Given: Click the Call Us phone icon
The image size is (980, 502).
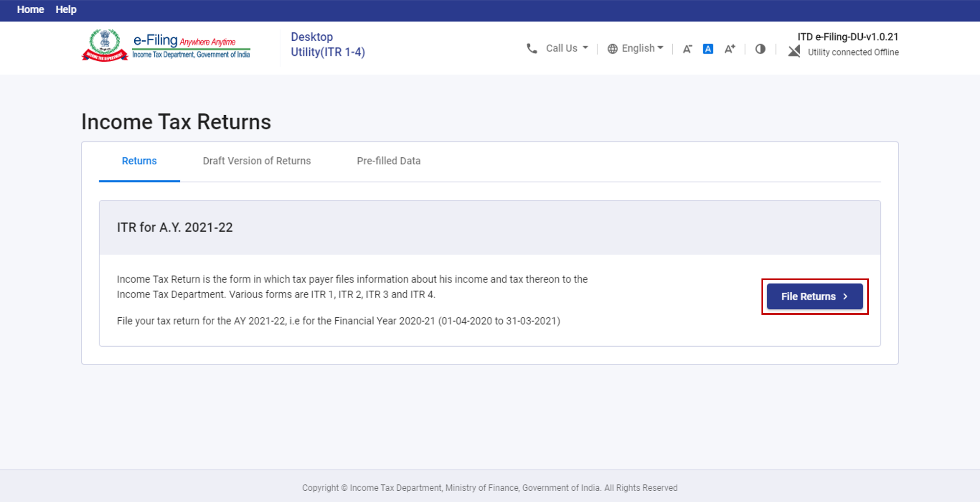Looking at the screenshot, I should pyautogui.click(x=533, y=48).
